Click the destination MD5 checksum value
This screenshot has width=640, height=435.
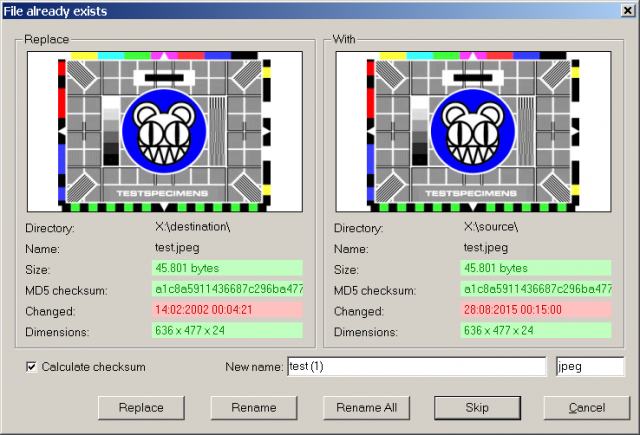coord(227,289)
